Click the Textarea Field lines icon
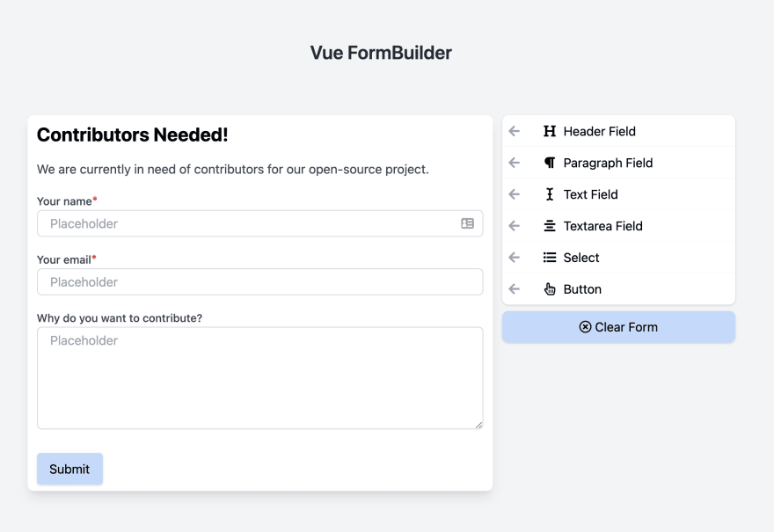 tap(550, 226)
